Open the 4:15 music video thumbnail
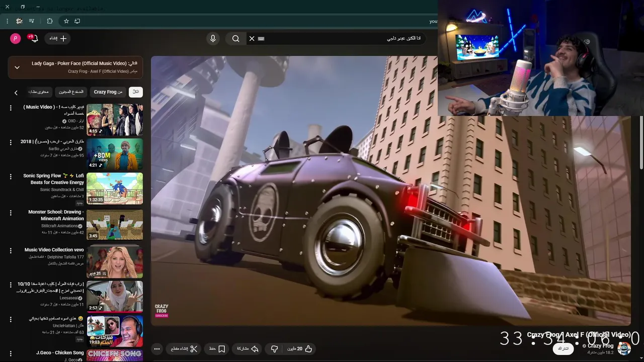The width and height of the screenshot is (644, 362). pyautogui.click(x=115, y=120)
